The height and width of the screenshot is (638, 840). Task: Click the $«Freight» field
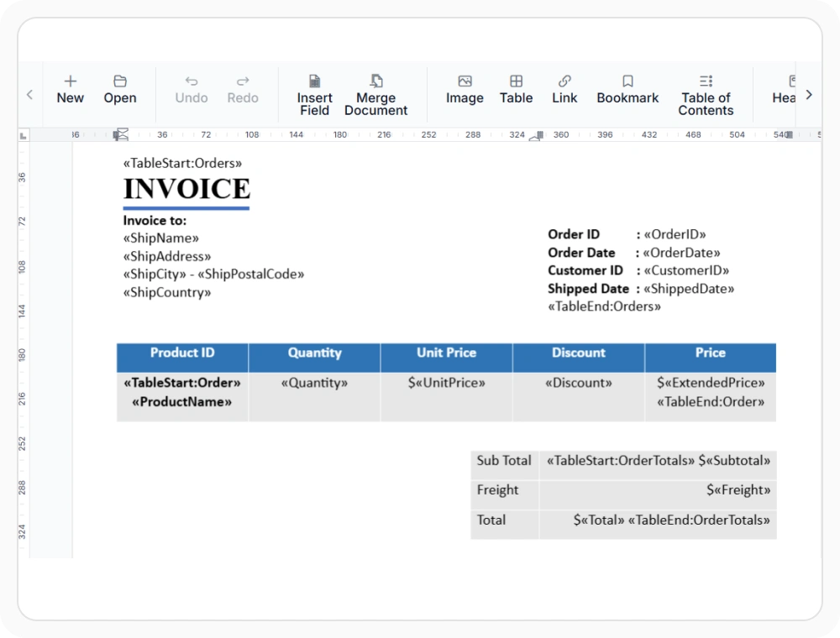tap(738, 490)
